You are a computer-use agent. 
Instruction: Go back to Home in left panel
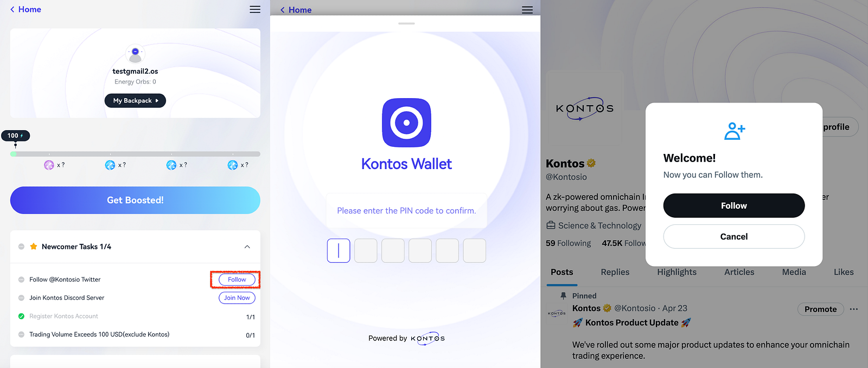[25, 9]
